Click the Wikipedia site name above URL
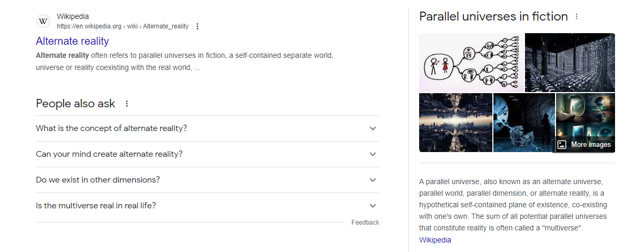644x252 pixels. (x=73, y=17)
